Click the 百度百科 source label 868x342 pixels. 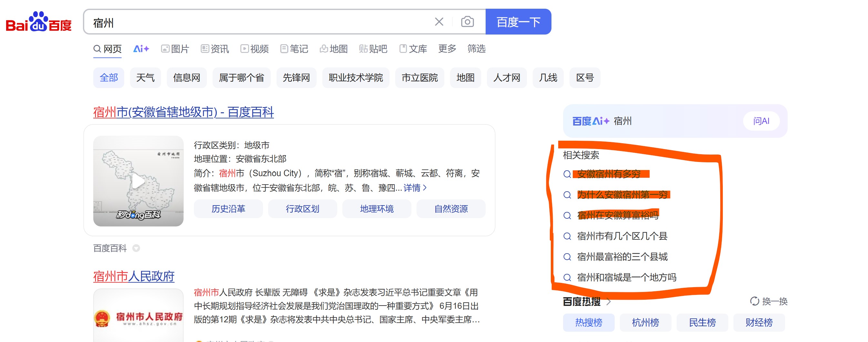(x=110, y=249)
